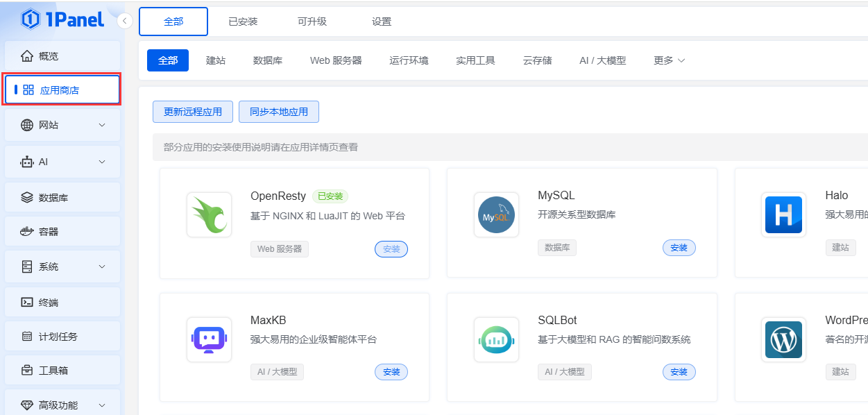Open 工具箱 in the sidebar
868x415 pixels.
tap(62, 370)
